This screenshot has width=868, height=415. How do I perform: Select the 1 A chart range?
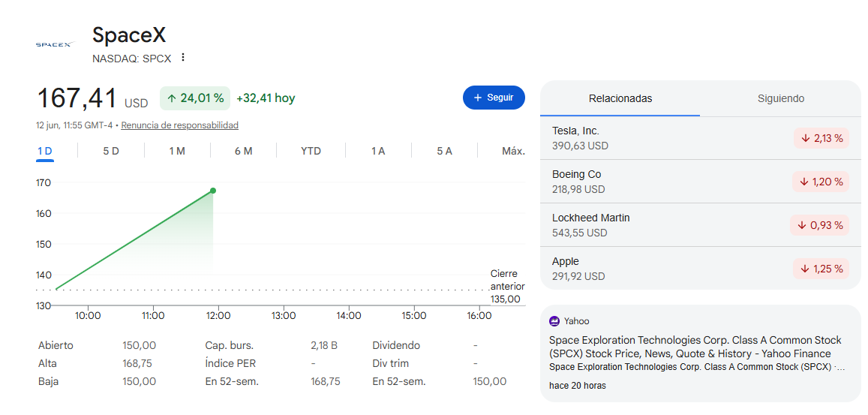[378, 151]
